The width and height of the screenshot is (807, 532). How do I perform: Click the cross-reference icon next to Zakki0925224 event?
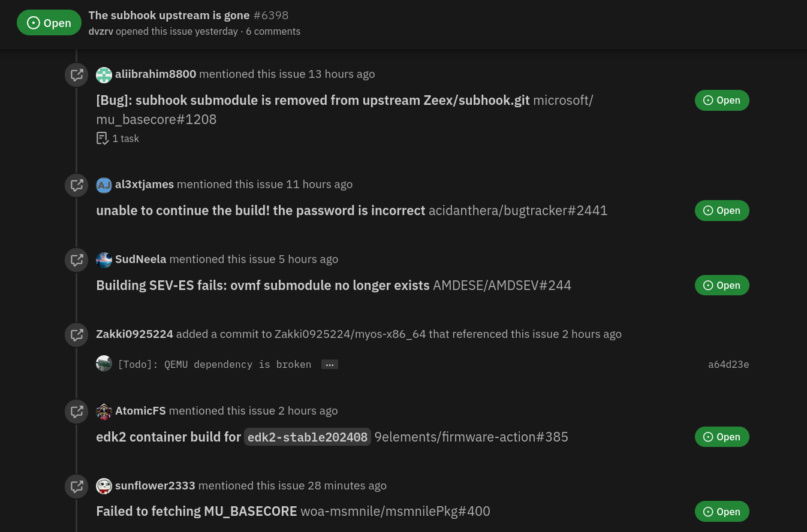tap(77, 335)
